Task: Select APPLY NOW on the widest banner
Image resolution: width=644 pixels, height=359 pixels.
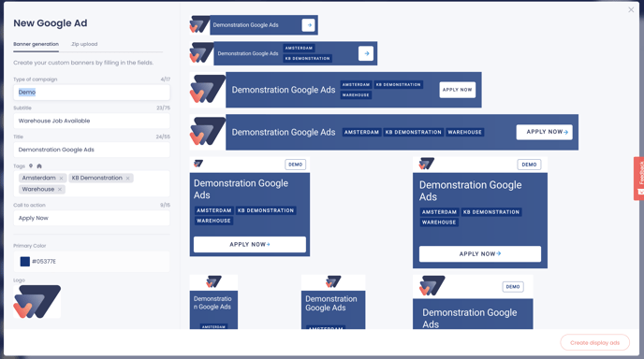Action: 544,132
